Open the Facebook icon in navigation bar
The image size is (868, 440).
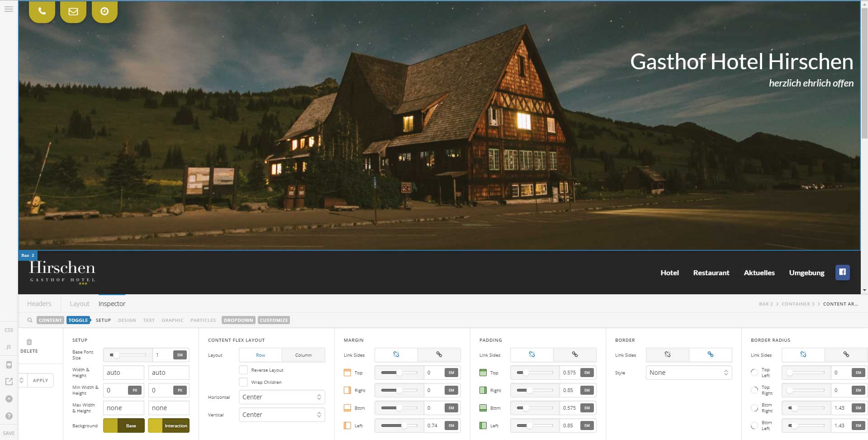pos(842,273)
